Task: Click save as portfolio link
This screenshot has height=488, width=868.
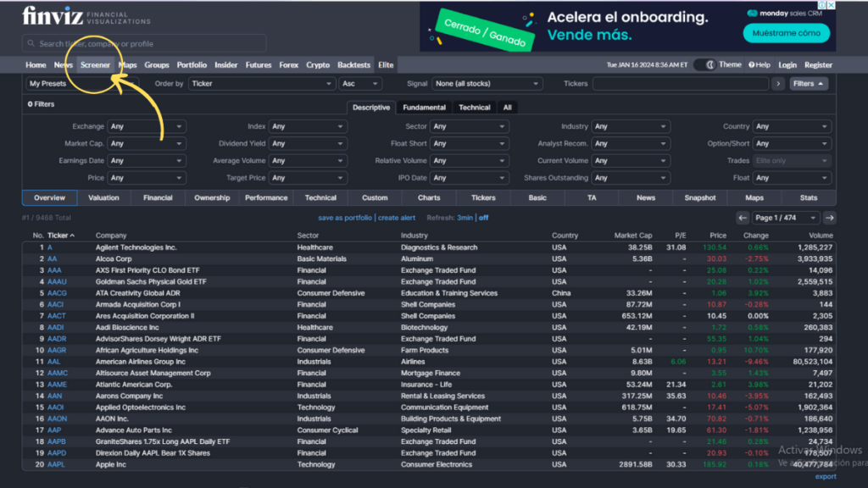Action: pos(345,218)
